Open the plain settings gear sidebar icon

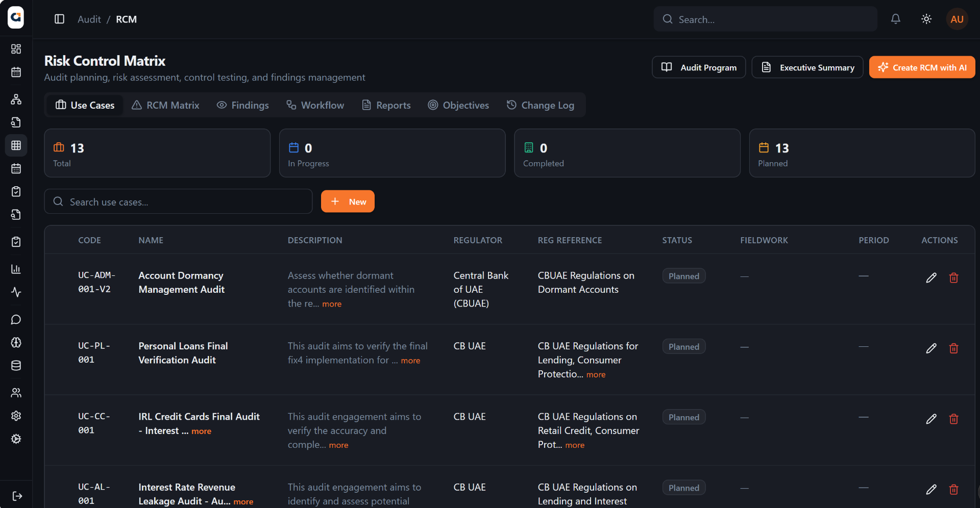click(x=16, y=416)
